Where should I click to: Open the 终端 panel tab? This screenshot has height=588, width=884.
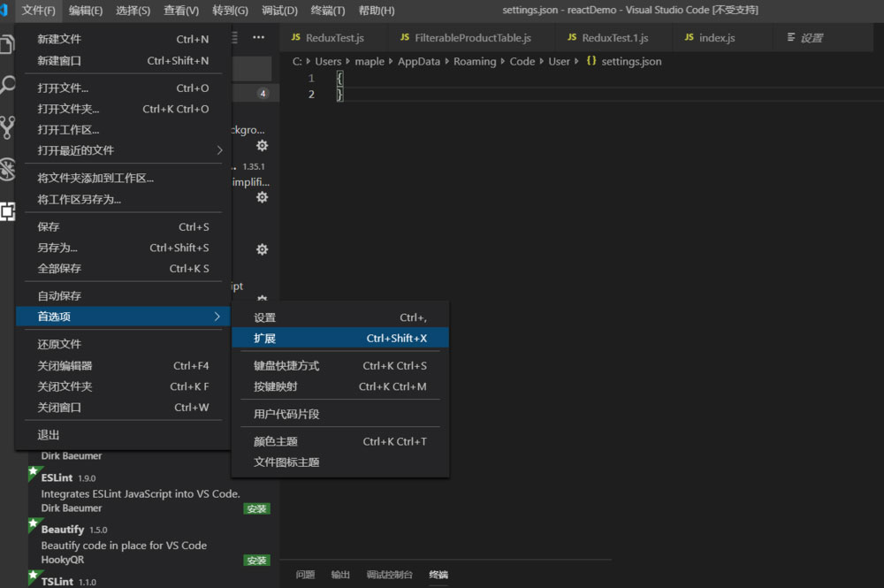click(438, 575)
